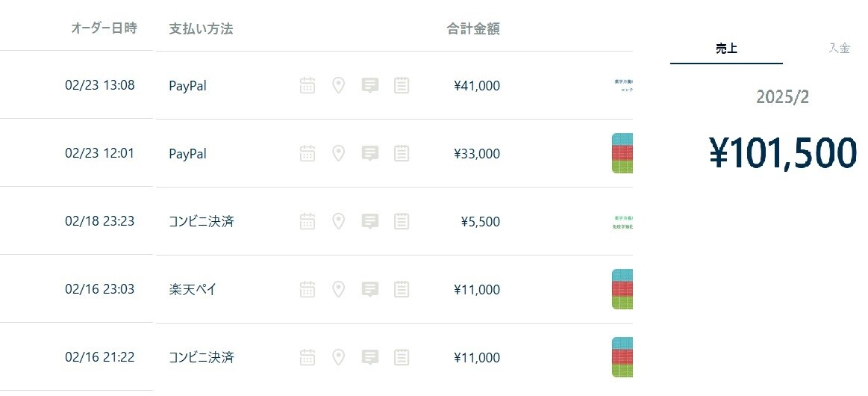Open product thumbnail in ¥33,000 order row
Screen dimensions: 868x396
click(622, 153)
